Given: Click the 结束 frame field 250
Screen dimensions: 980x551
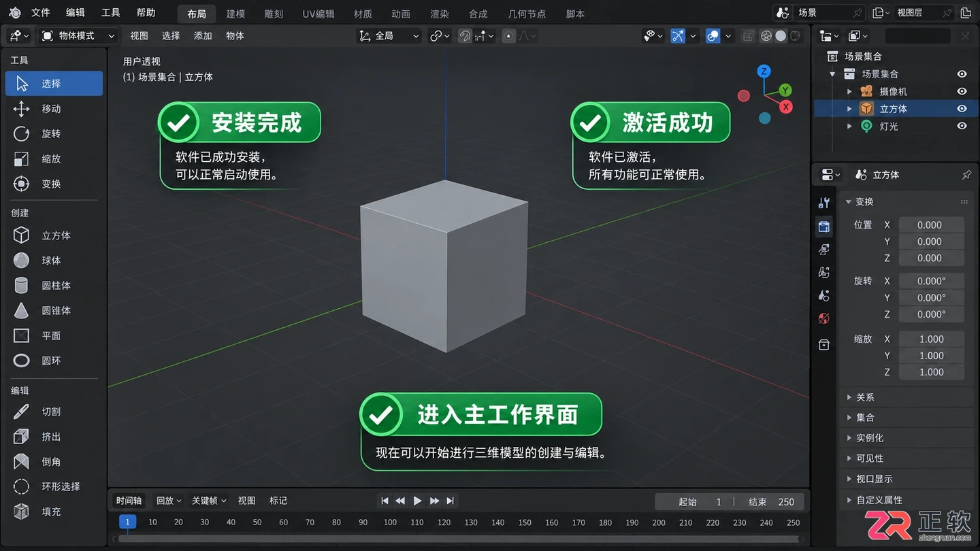Looking at the screenshot, I should click(770, 502).
